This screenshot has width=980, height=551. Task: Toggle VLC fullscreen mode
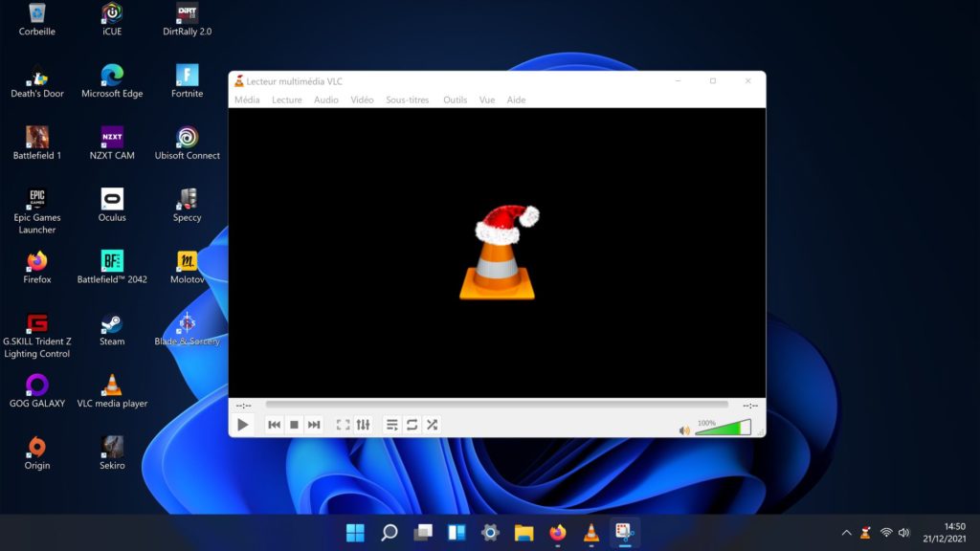pyautogui.click(x=343, y=425)
